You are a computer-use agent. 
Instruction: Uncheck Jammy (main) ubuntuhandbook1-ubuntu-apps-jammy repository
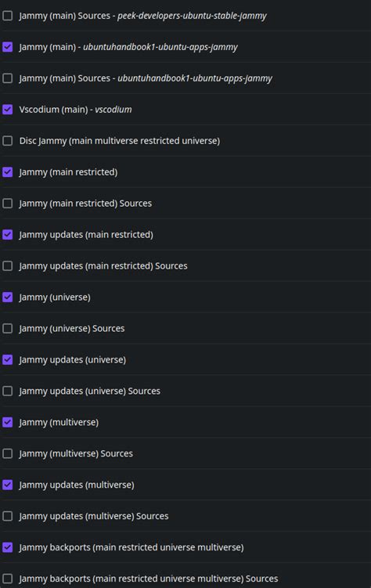click(x=8, y=47)
